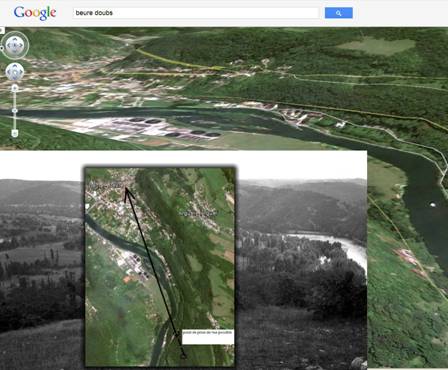The height and width of the screenshot is (370, 448).
Task: Click the blue search magnifier button
Action: pyautogui.click(x=339, y=13)
